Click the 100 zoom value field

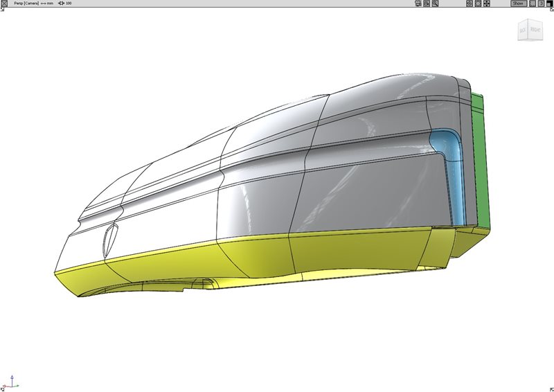[69, 3]
